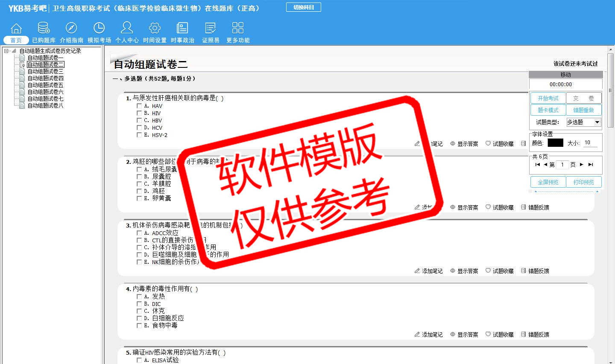Go to the previous page arrow
The width and height of the screenshot is (615, 364).
point(545,164)
